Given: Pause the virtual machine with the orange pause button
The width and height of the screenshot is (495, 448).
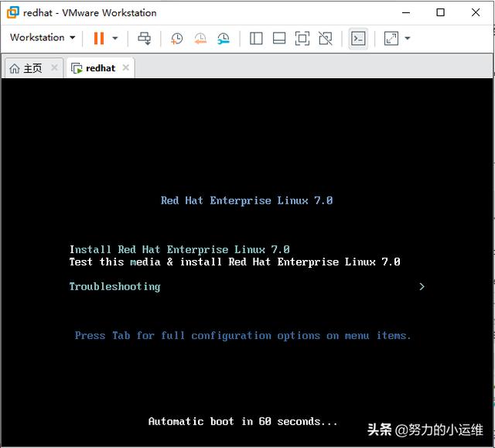Looking at the screenshot, I should coord(99,39).
